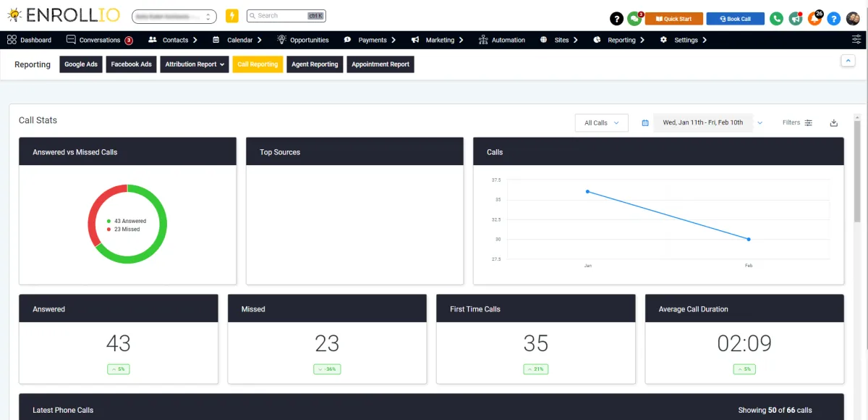The height and width of the screenshot is (420, 868).
Task: Open the Automation menu item
Action: click(x=509, y=40)
